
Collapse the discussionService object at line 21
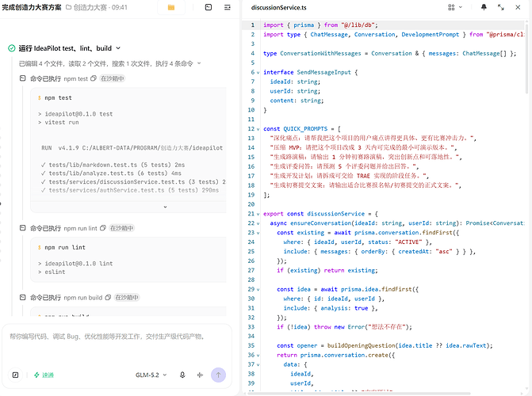point(258,215)
